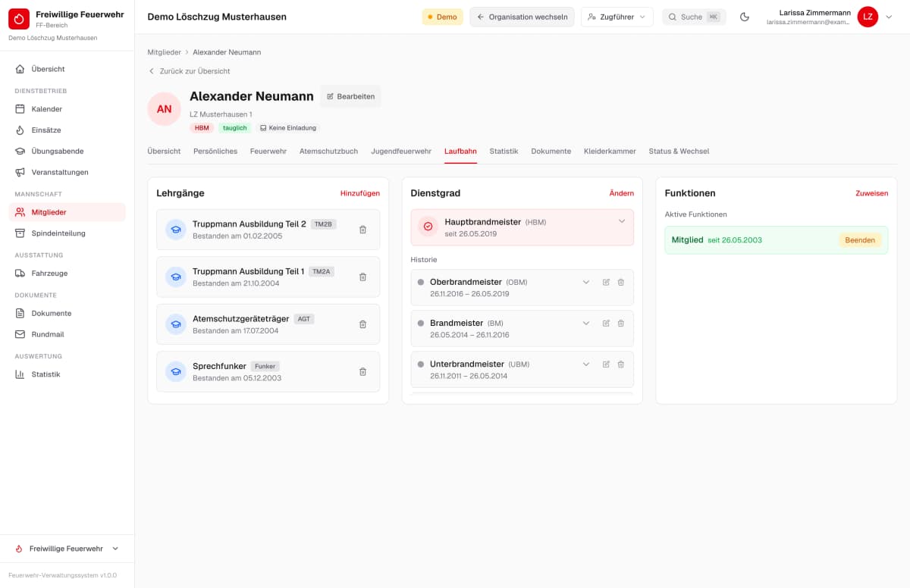Open the Zugführer role dropdown
910x588 pixels.
[x=617, y=17]
